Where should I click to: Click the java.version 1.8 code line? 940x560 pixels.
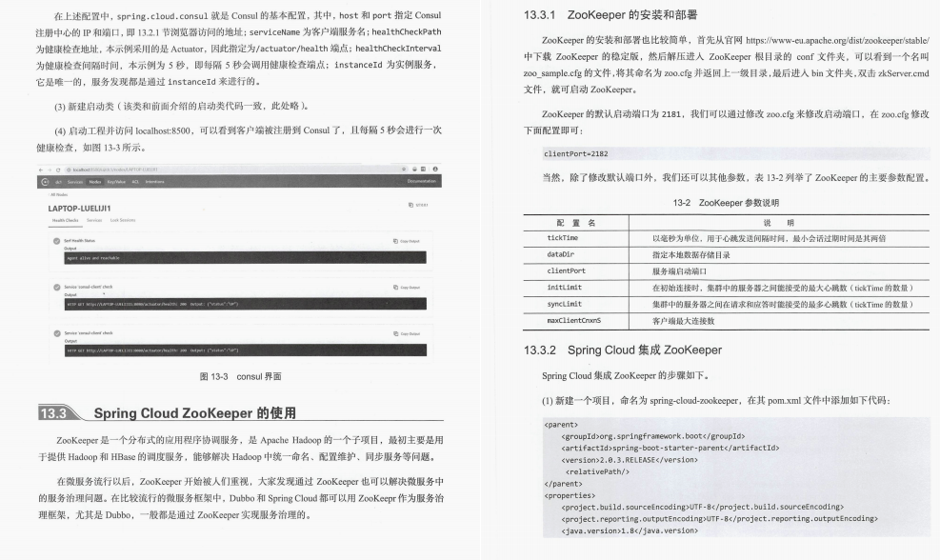point(630,530)
